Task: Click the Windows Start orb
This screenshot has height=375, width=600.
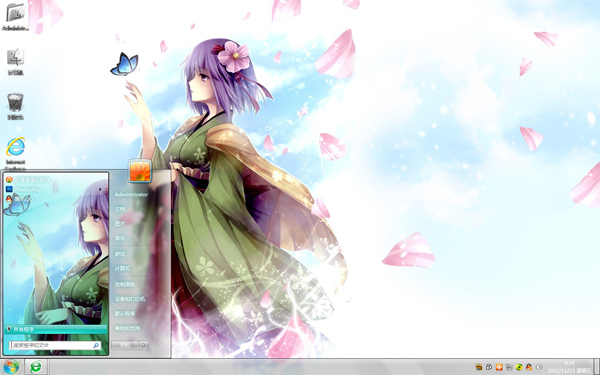Action: click(11, 367)
